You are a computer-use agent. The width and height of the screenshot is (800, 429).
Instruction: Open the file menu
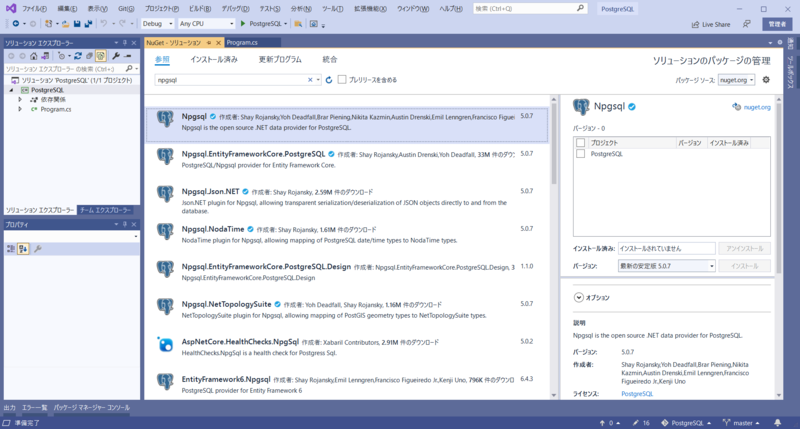coord(34,9)
